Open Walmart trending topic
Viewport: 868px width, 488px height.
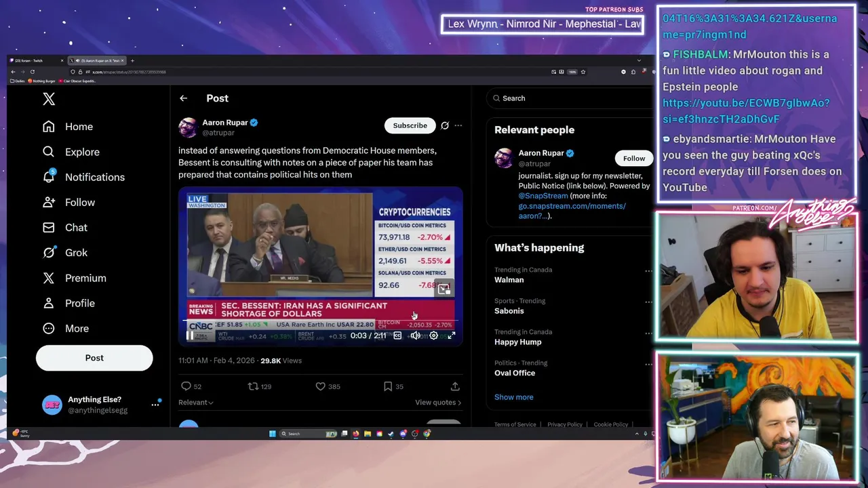pyautogui.click(x=509, y=280)
